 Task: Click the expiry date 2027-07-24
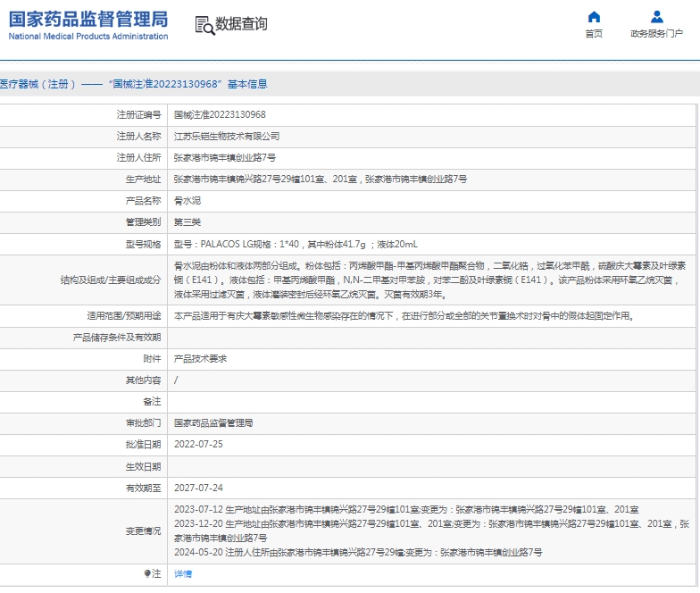click(197, 488)
